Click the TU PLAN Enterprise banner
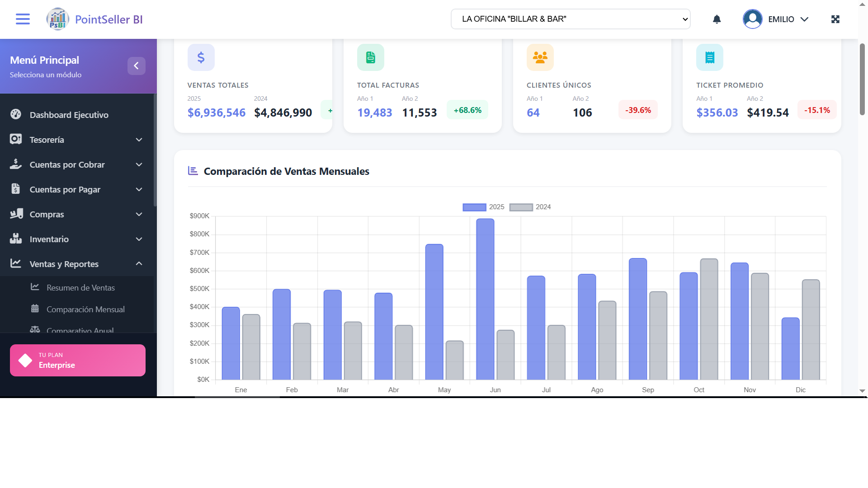The width and height of the screenshot is (868, 488). tap(77, 360)
